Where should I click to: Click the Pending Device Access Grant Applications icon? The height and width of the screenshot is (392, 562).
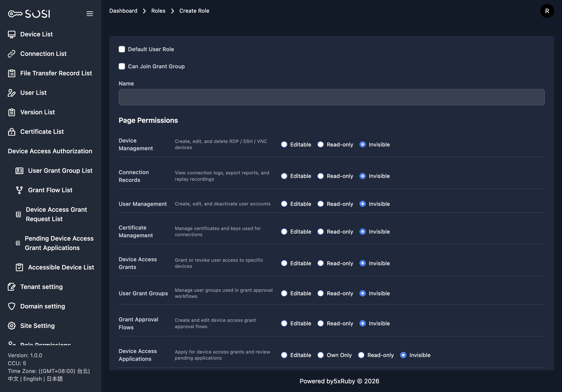click(x=18, y=243)
